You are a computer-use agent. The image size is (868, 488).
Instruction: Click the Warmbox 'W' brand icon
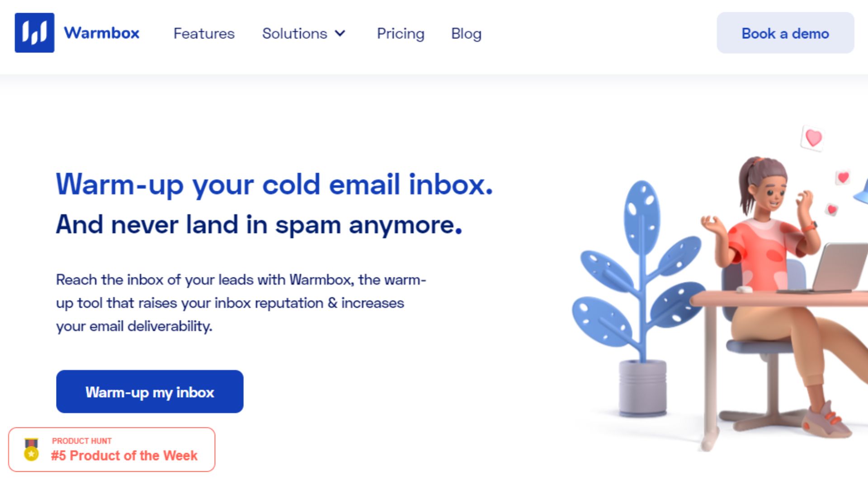[33, 33]
